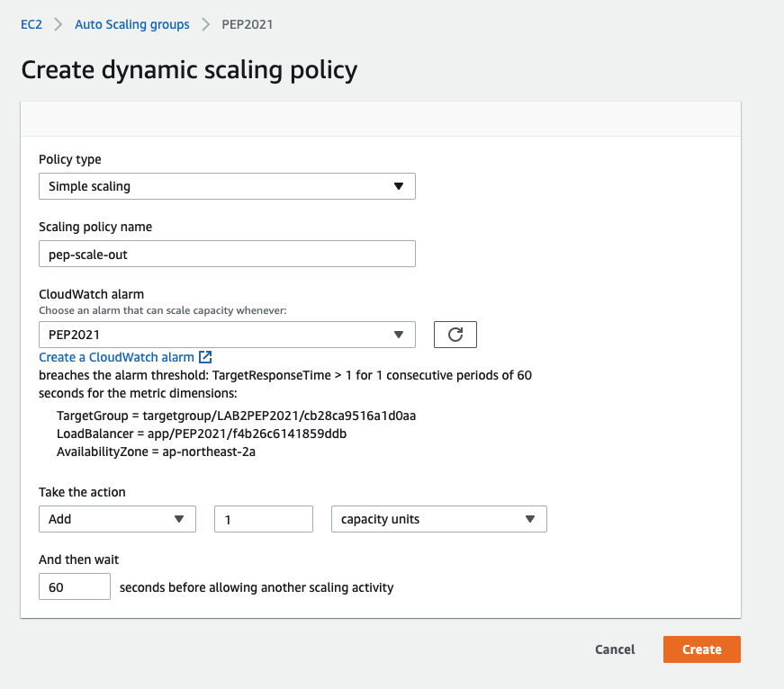Image resolution: width=784 pixels, height=689 pixels.
Task: Click the chevron arrow after EC2 breadcrumb
Action: click(x=59, y=25)
